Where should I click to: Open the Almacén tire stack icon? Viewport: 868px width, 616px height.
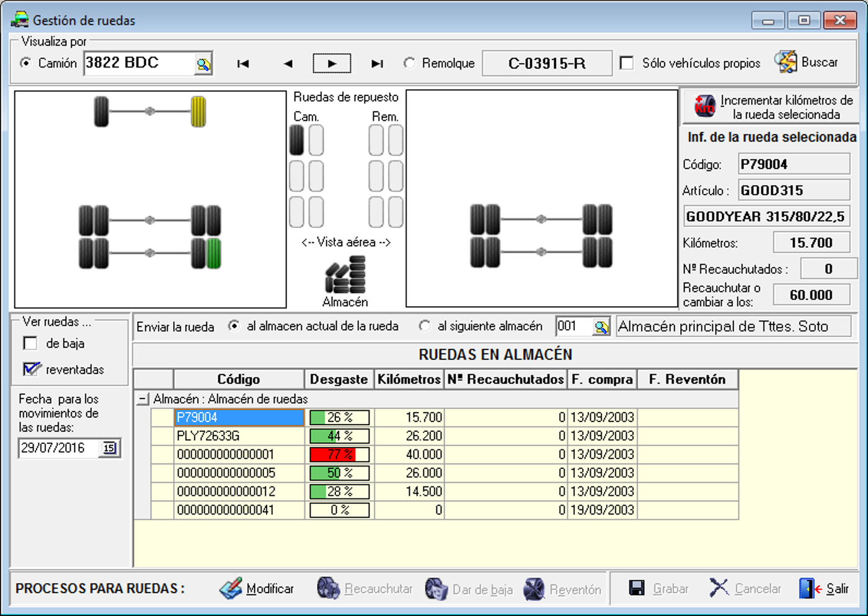click(345, 275)
